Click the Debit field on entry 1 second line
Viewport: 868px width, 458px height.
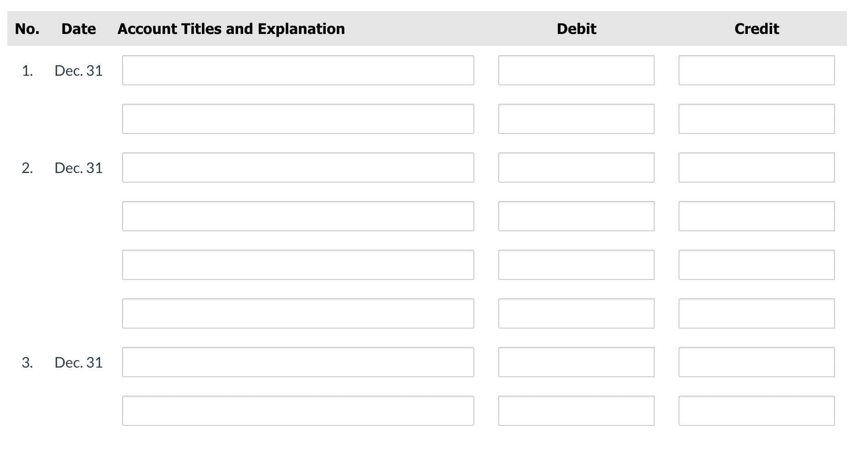click(576, 119)
